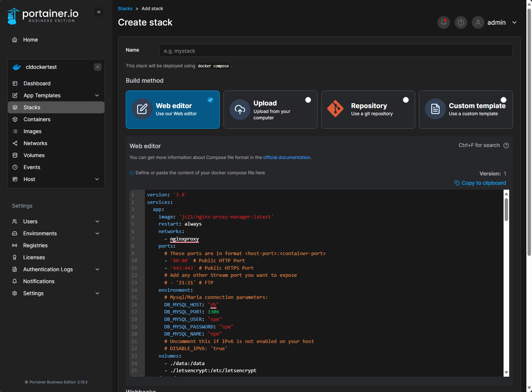
Task: Click the Stacks breadcrumb link
Action: (125, 9)
